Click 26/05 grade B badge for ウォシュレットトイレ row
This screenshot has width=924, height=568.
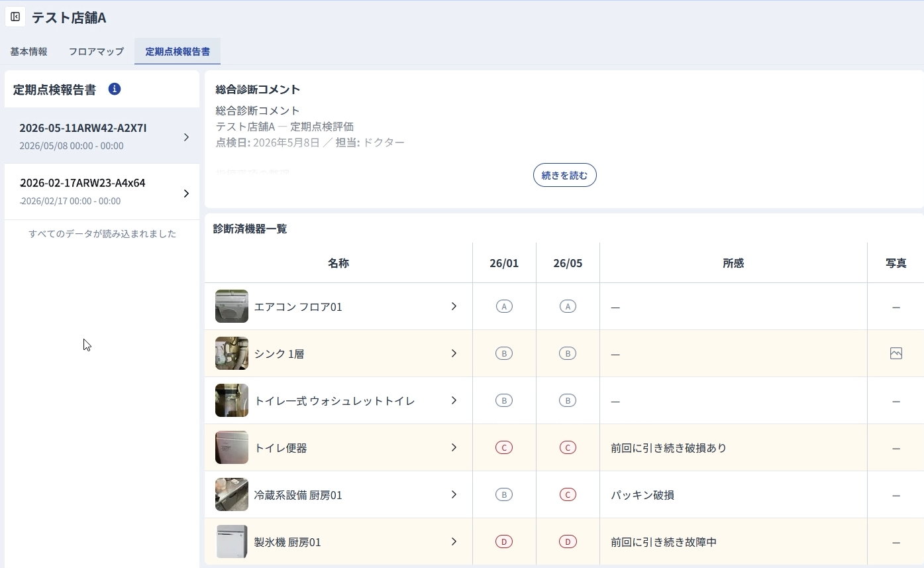(568, 400)
